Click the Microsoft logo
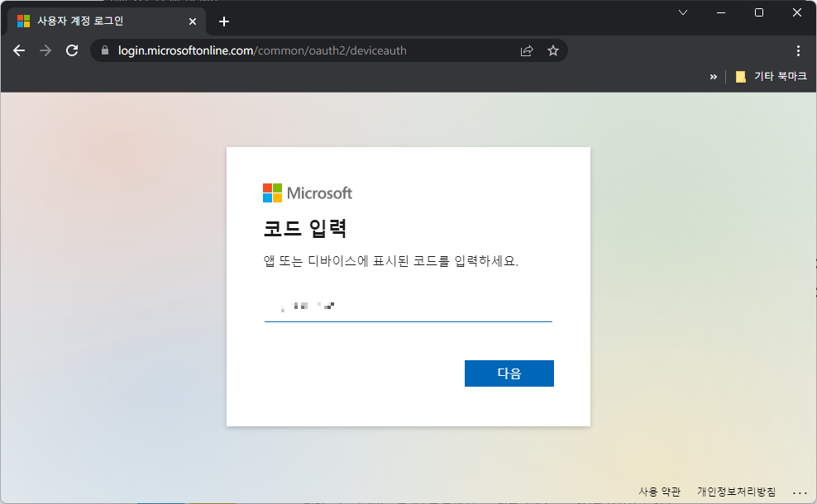 [x=308, y=193]
